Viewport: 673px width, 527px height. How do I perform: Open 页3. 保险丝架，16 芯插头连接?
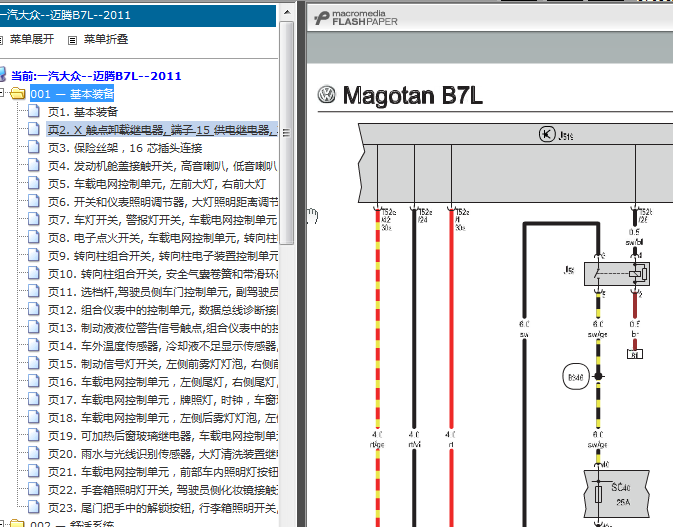(125, 148)
